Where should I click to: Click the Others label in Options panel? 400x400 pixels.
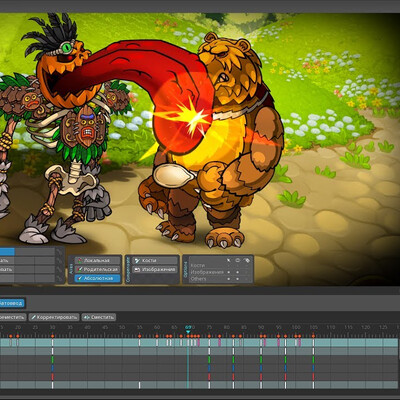tap(198, 279)
